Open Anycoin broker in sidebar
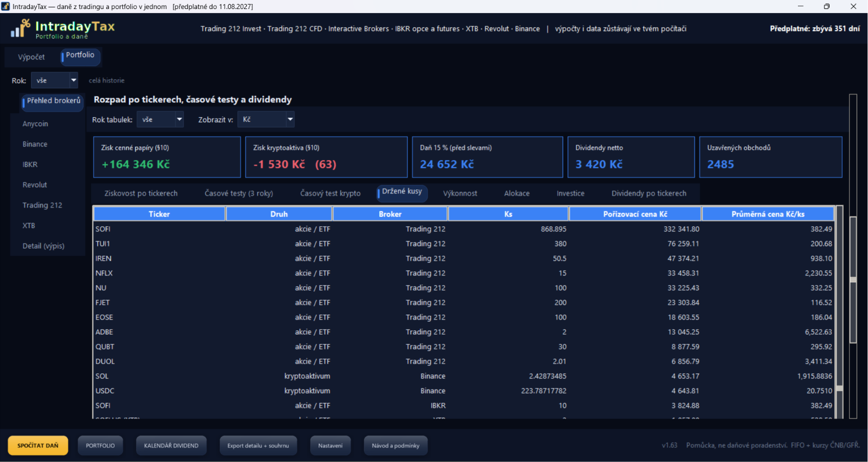This screenshot has width=868, height=462. point(35,124)
